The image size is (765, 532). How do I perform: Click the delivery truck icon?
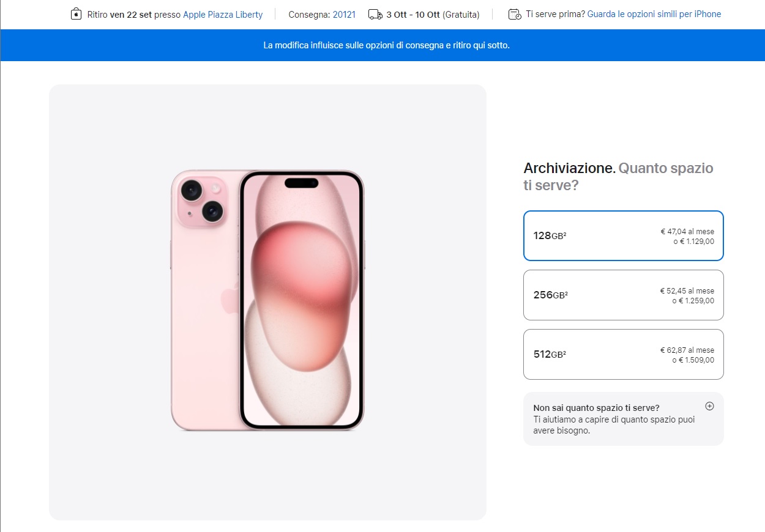click(x=375, y=14)
